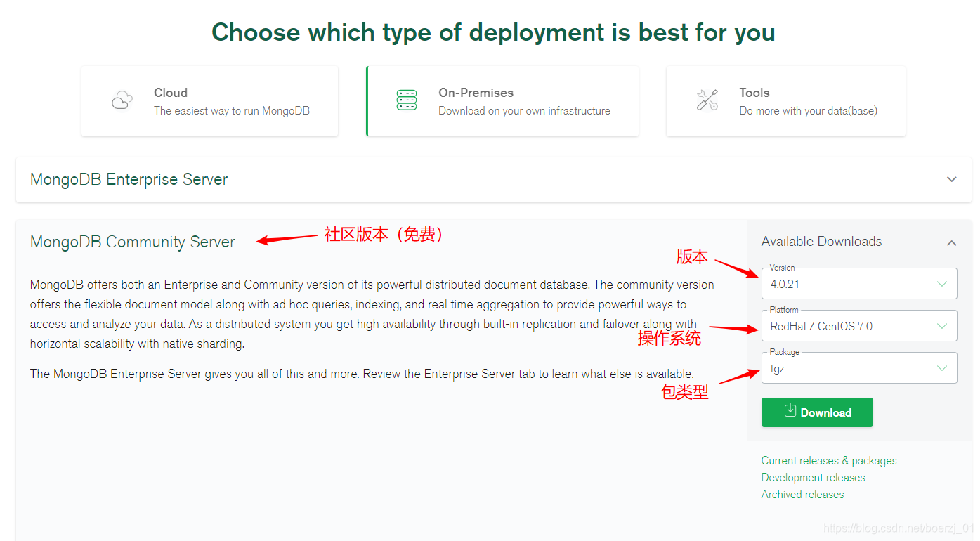Click the Available Downloads heading

(821, 242)
